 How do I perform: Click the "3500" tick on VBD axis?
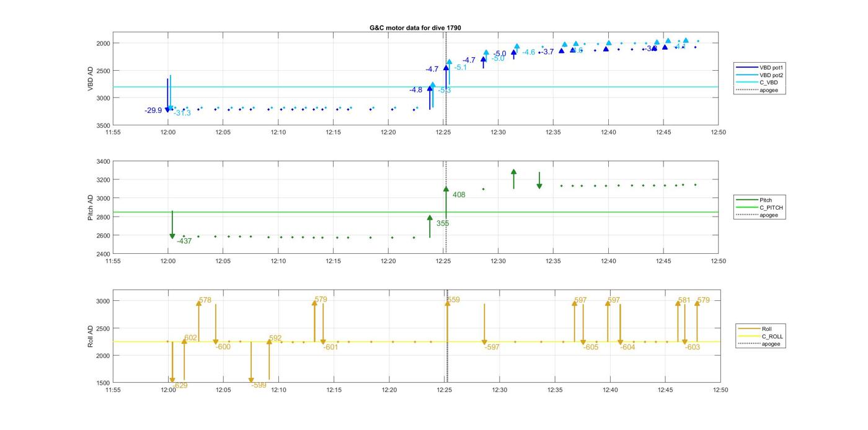[x=103, y=125]
